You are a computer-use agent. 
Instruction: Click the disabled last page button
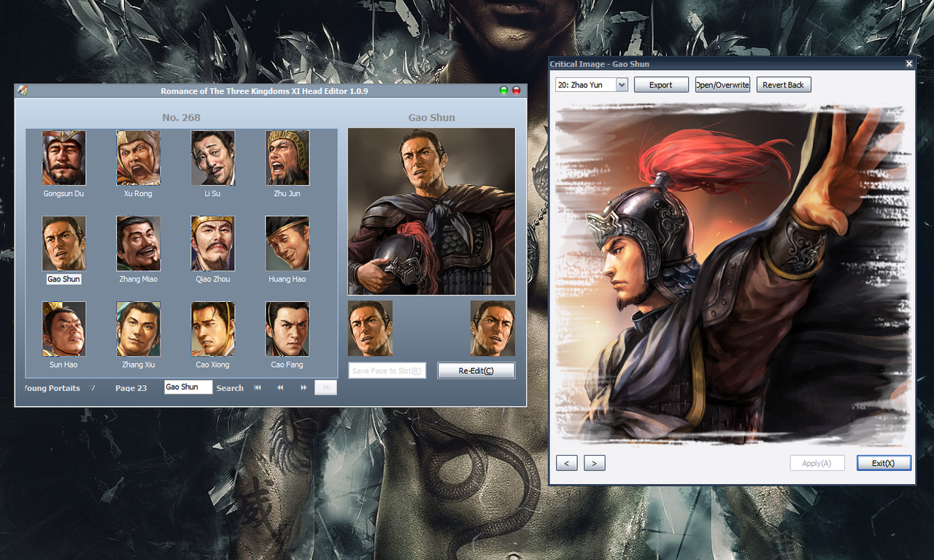tap(325, 388)
